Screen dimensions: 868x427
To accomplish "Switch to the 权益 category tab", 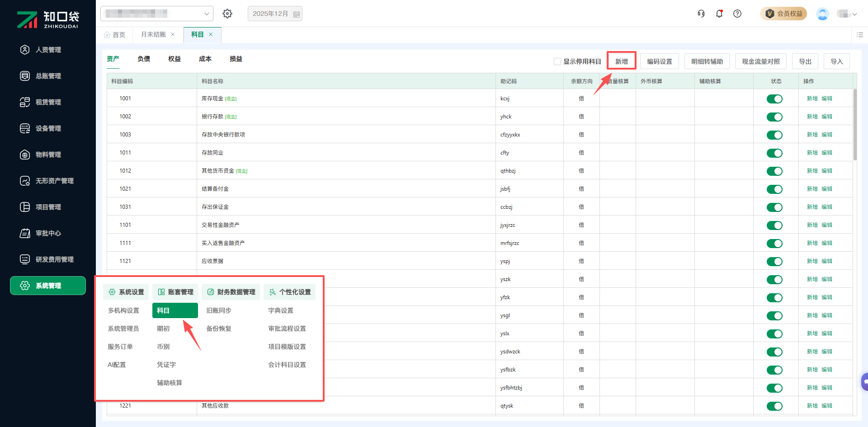I will pyautogui.click(x=175, y=59).
